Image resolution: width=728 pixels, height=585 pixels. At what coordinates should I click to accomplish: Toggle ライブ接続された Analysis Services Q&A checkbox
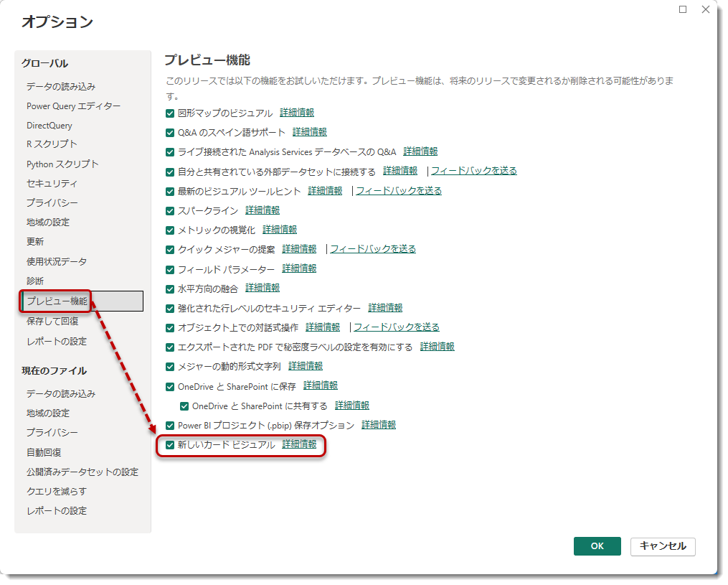click(x=170, y=152)
